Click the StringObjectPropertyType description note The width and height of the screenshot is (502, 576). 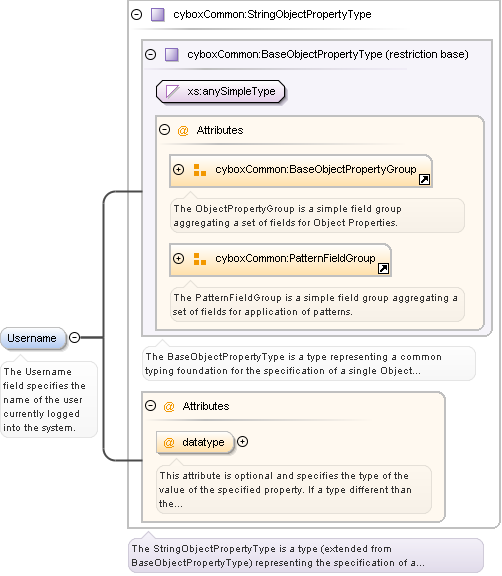tap(306, 555)
